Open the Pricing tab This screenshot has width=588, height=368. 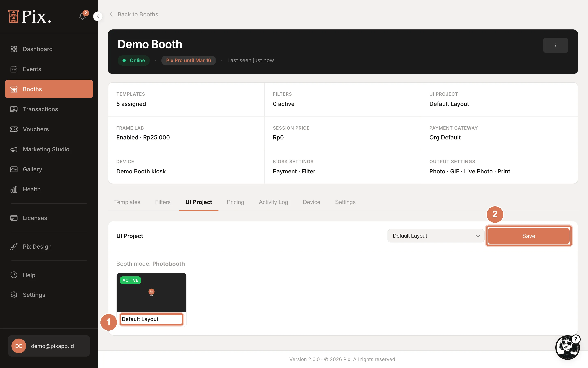[x=235, y=202]
